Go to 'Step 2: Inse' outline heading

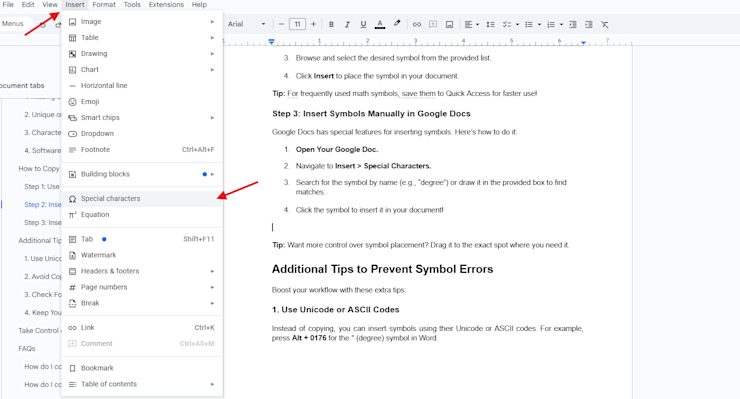[x=42, y=204]
